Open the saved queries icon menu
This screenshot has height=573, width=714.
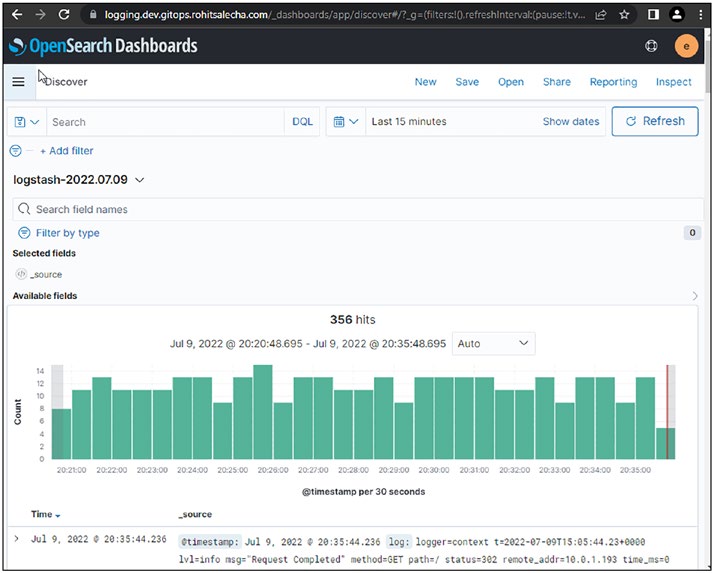click(x=26, y=122)
